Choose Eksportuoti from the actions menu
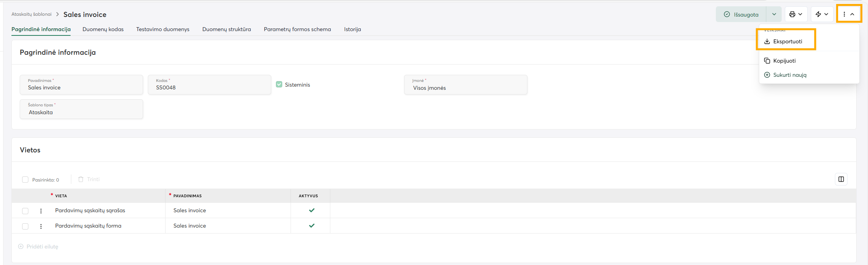This screenshot has width=868, height=265. [x=787, y=41]
